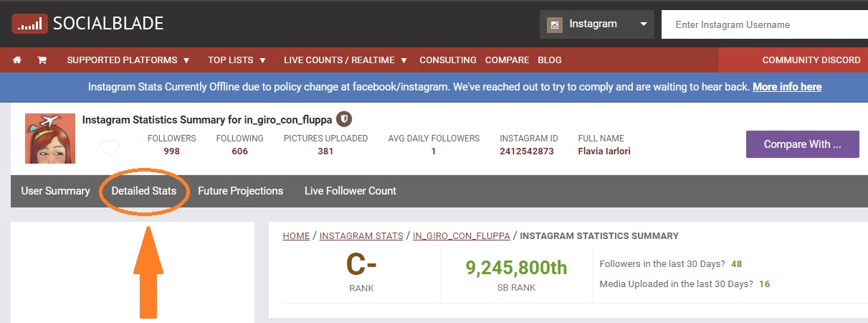868x323 pixels.
Task: Open the Blog menu item
Action: tap(550, 60)
